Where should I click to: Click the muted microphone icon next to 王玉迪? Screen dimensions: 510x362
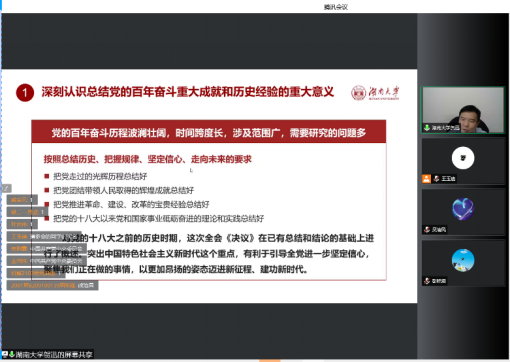click(436, 179)
